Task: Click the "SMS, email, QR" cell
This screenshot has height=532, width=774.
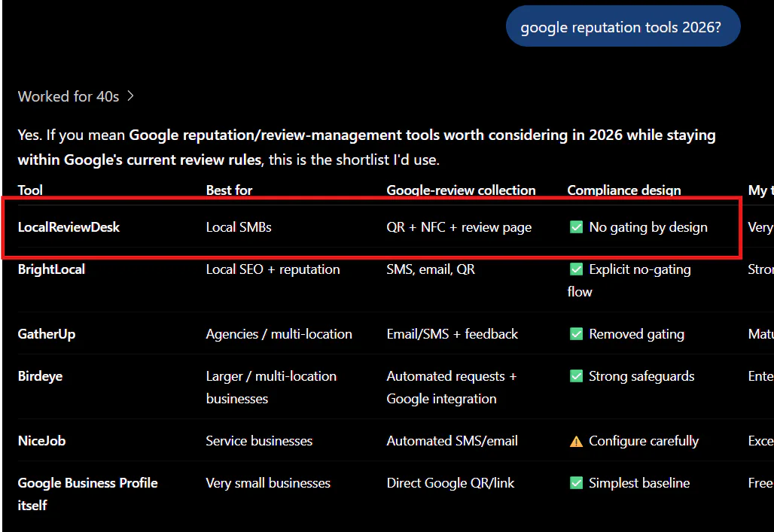Action: tap(431, 269)
